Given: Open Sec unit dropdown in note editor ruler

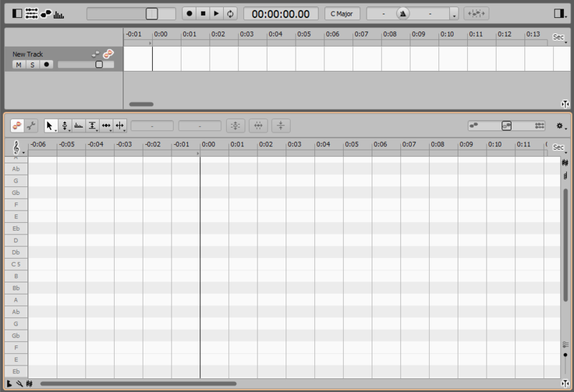Looking at the screenshot, I should (560, 148).
